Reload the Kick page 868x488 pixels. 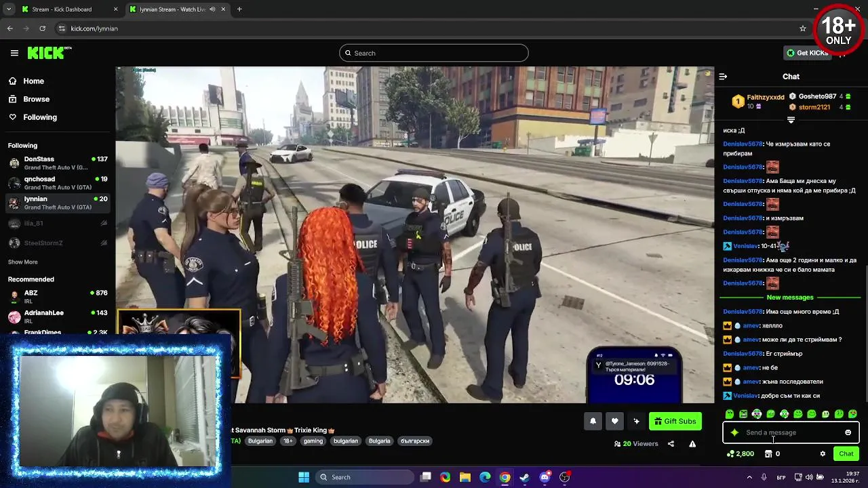click(x=43, y=28)
